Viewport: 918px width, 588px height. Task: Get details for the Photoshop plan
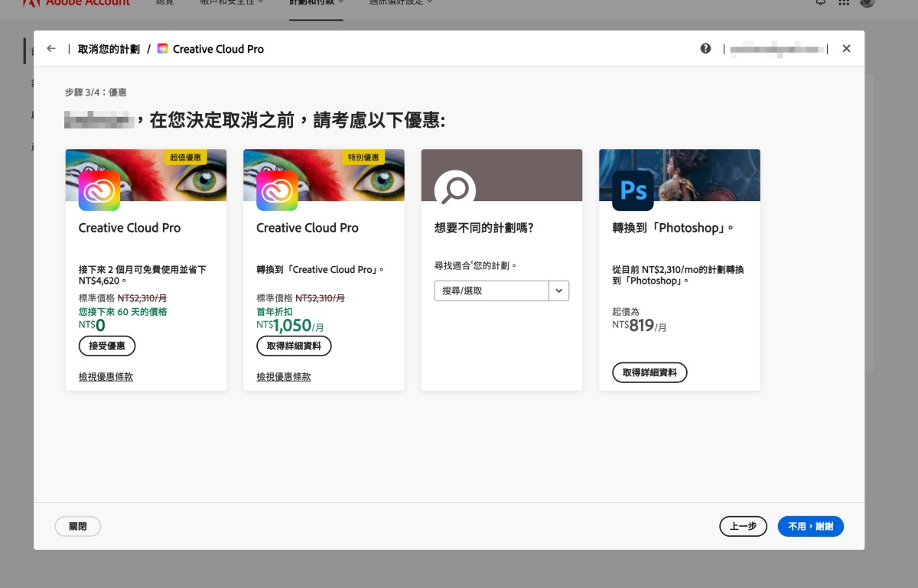[649, 372]
